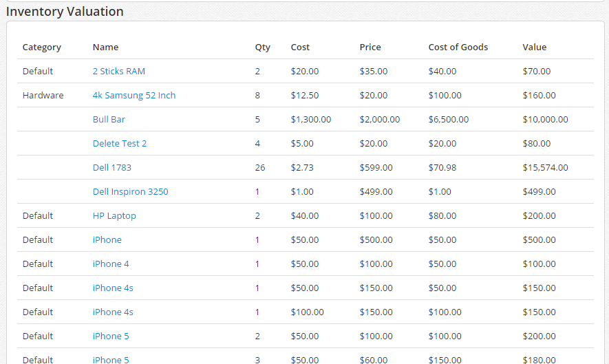This screenshot has height=364, width=609.
Task: Open the iPhone 5 link with quantity 2
Action: point(111,336)
